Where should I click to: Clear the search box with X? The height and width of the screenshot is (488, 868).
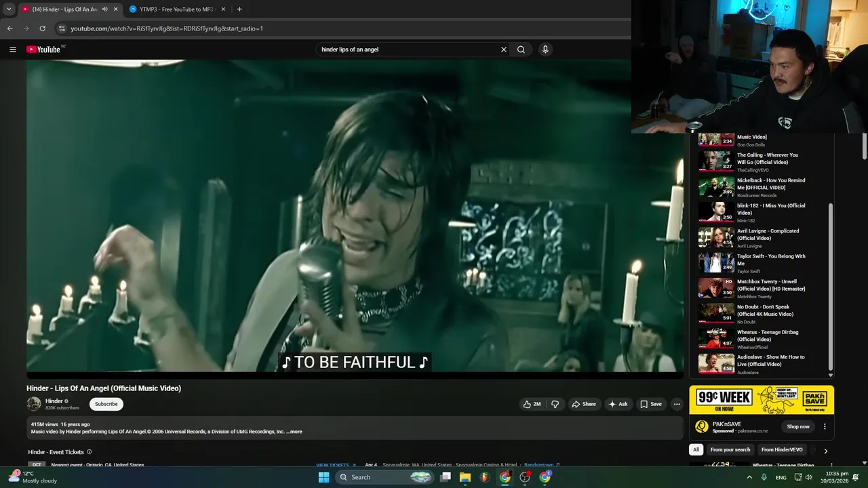click(504, 49)
